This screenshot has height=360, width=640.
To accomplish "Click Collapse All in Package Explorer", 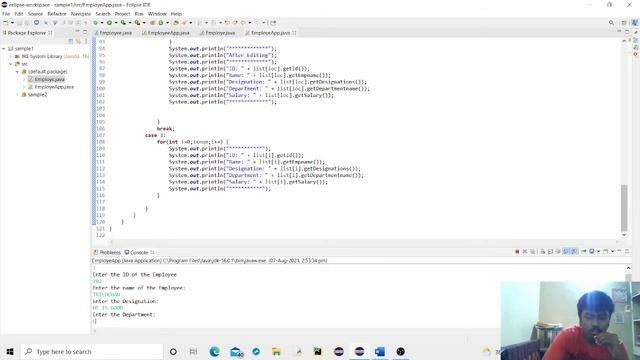I will 71,41.
